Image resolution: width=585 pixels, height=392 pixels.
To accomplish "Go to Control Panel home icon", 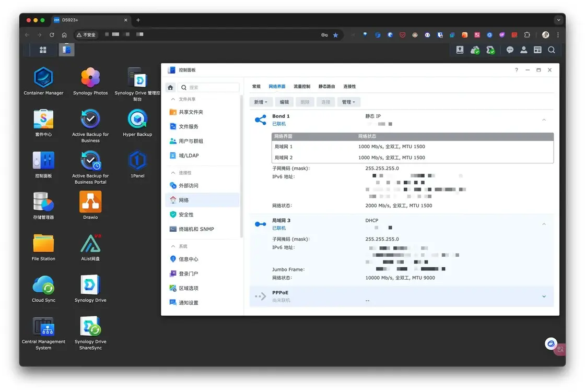I will [x=170, y=87].
